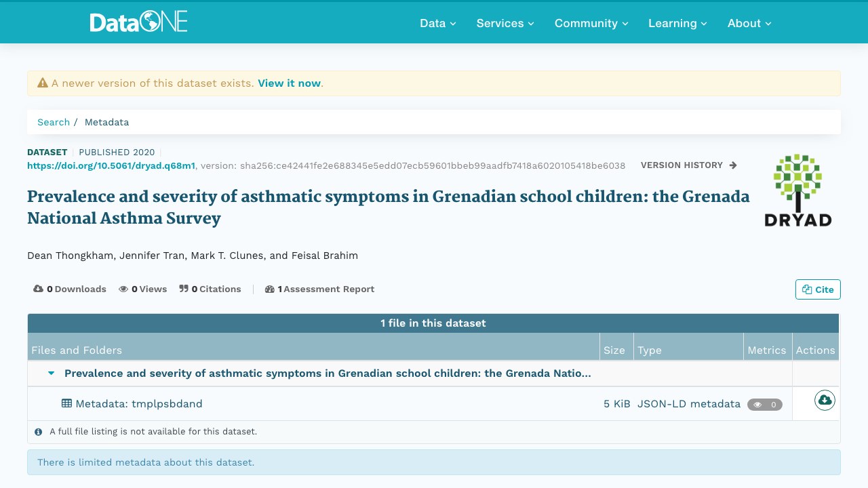Screen dimensions: 868x488
Task: Follow the 'View it now' link
Action: click(x=289, y=83)
